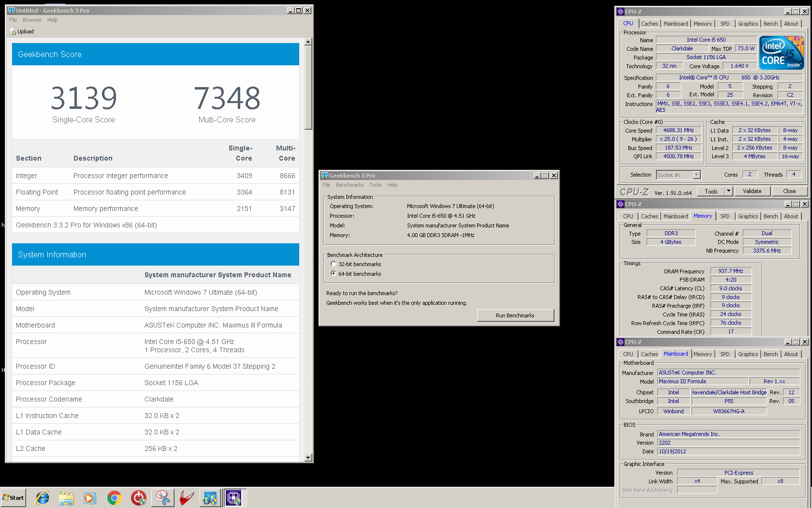Screen dimensions: 812x508
Task: Click the red power-symbol taskbar icon
Action: click(139, 497)
